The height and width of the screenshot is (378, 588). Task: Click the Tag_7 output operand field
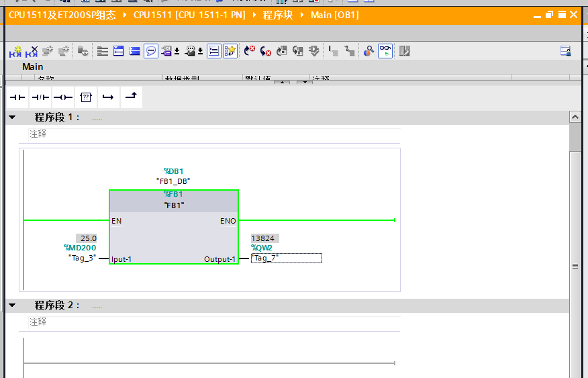tap(287, 258)
